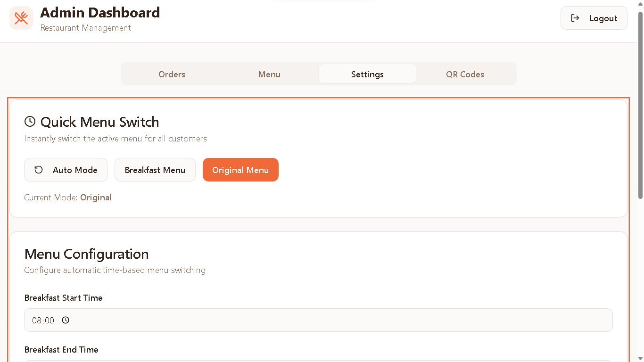This screenshot has width=644, height=362.
Task: Click the Logout button
Action: pos(594,18)
